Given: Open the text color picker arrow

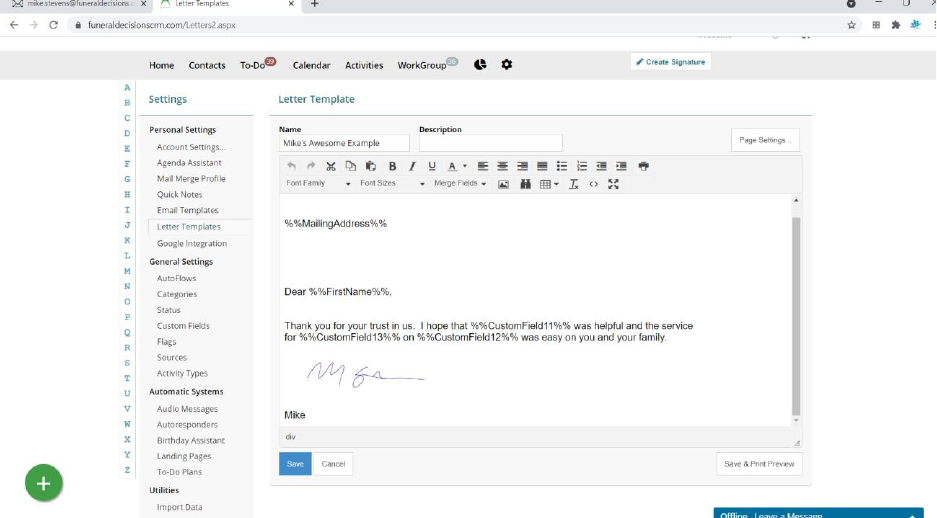Looking at the screenshot, I should [x=465, y=166].
